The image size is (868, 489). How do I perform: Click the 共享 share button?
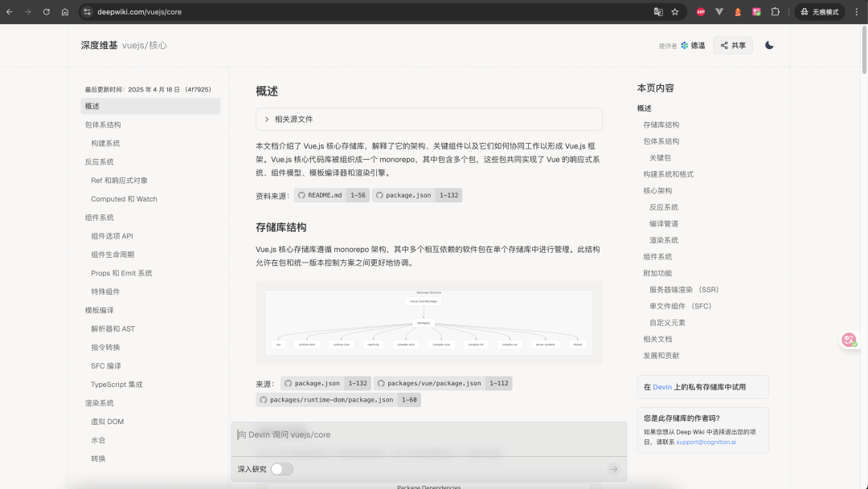(x=733, y=45)
